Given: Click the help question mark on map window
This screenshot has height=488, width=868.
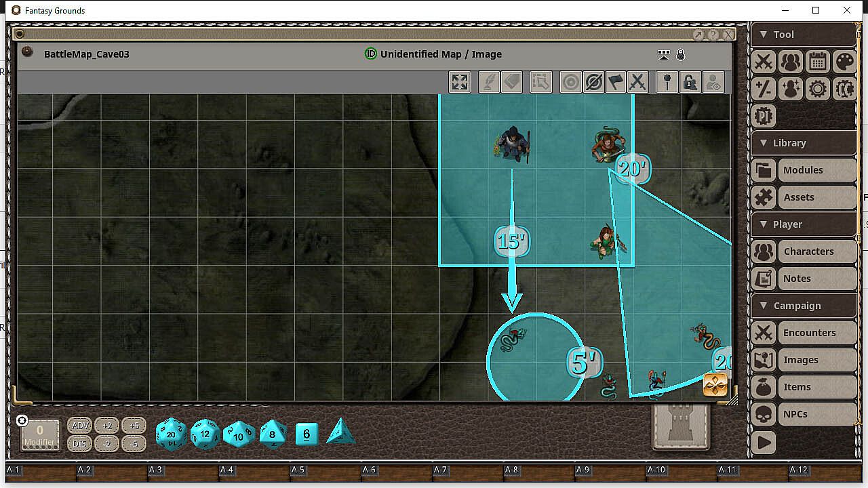Looking at the screenshot, I should (x=713, y=35).
